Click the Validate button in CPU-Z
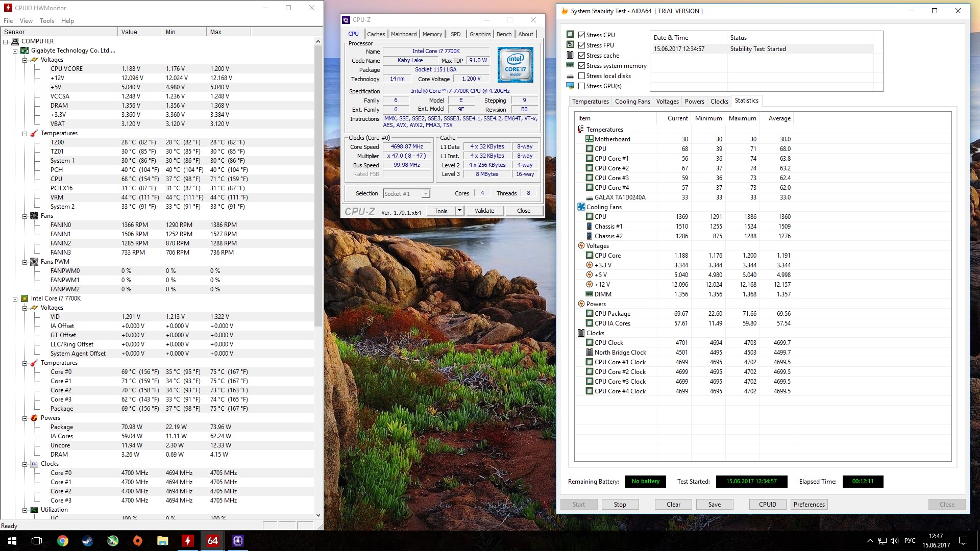This screenshot has height=551, width=980. coord(484,211)
